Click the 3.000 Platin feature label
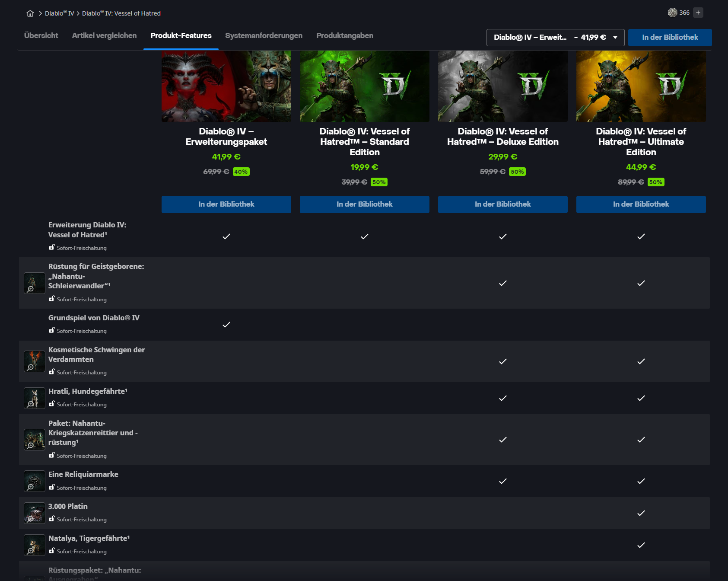This screenshot has height=581, width=728. click(x=68, y=506)
